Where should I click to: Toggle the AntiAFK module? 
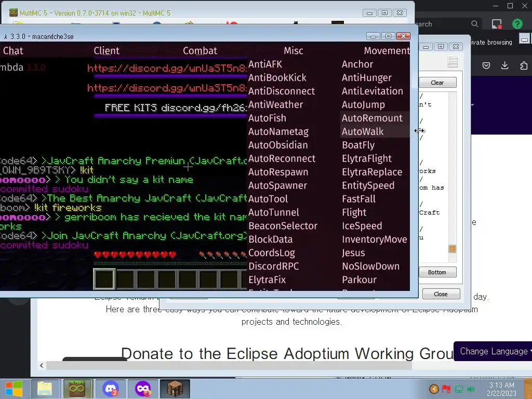click(265, 64)
